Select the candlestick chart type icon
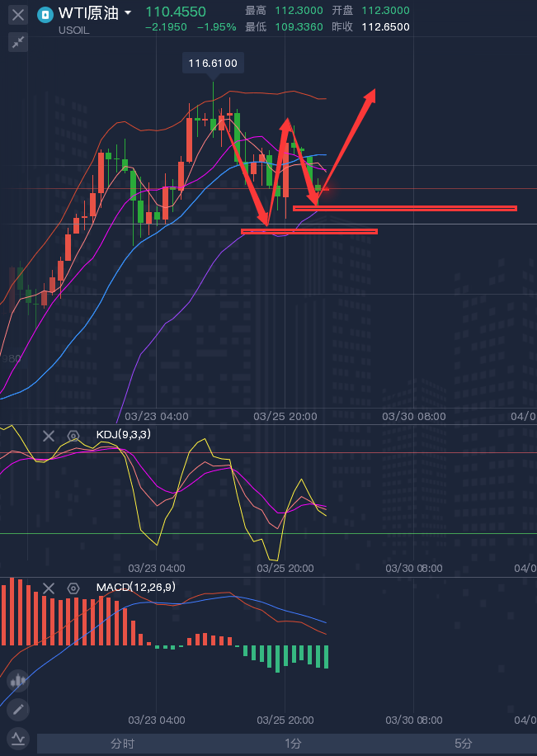The width and height of the screenshot is (537, 756). 18,681
